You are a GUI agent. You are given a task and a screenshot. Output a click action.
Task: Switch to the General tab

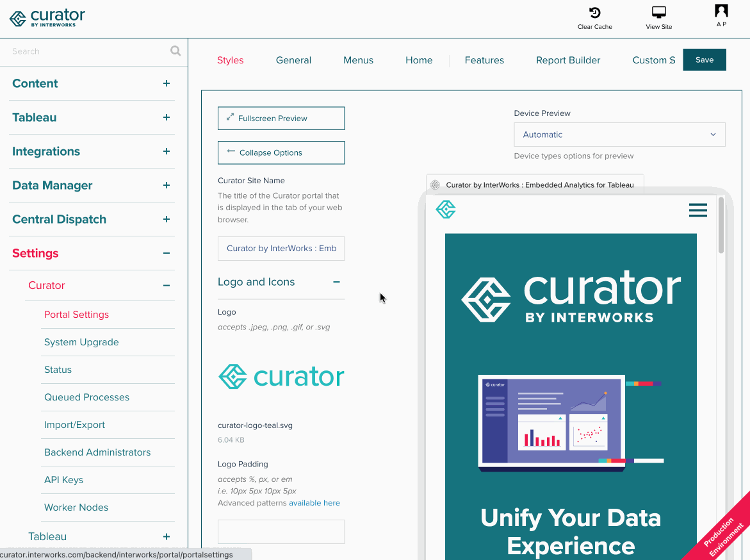tap(293, 60)
